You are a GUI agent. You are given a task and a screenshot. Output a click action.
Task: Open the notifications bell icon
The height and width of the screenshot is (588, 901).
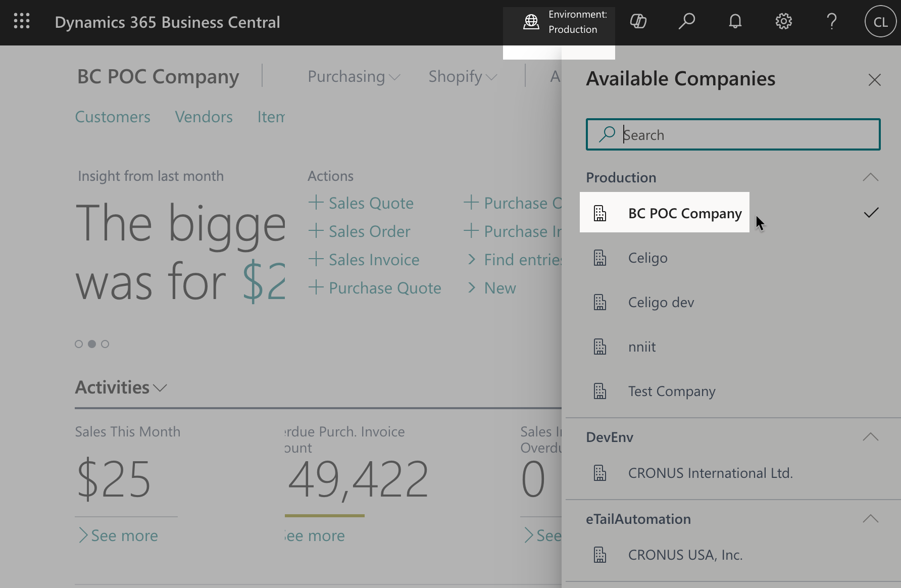[x=735, y=21]
